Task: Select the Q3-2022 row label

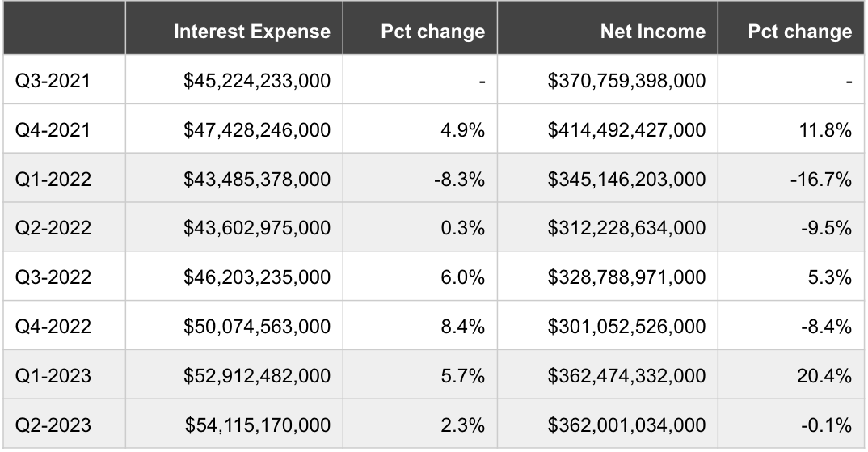Action: tap(53, 277)
